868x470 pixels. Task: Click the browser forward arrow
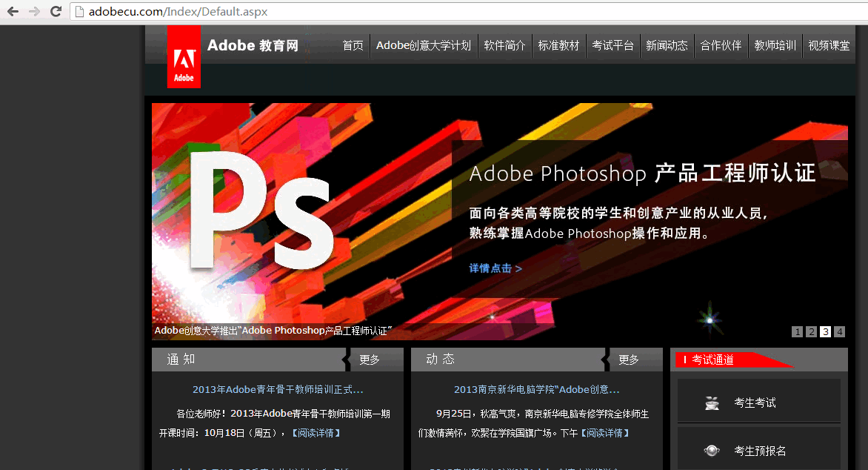[x=34, y=11]
